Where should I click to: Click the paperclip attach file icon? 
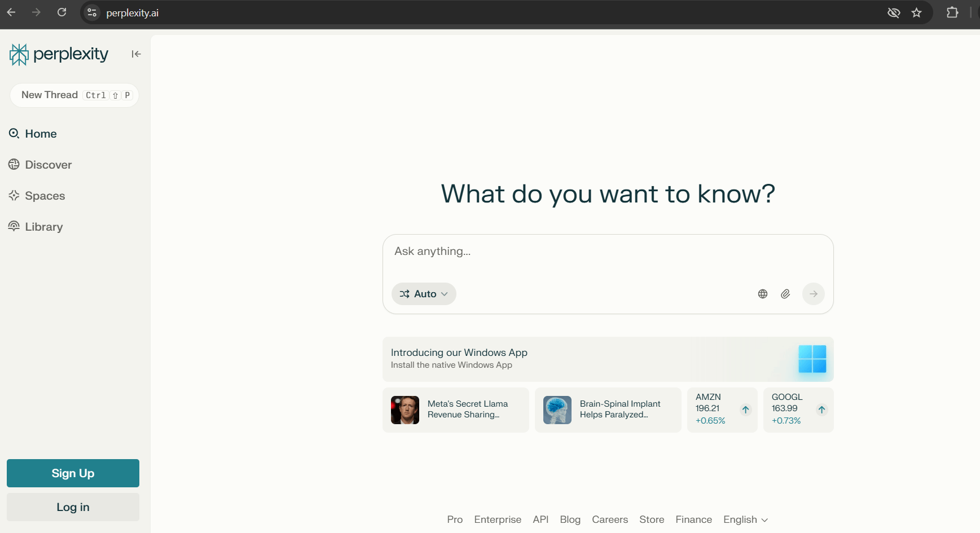point(785,294)
